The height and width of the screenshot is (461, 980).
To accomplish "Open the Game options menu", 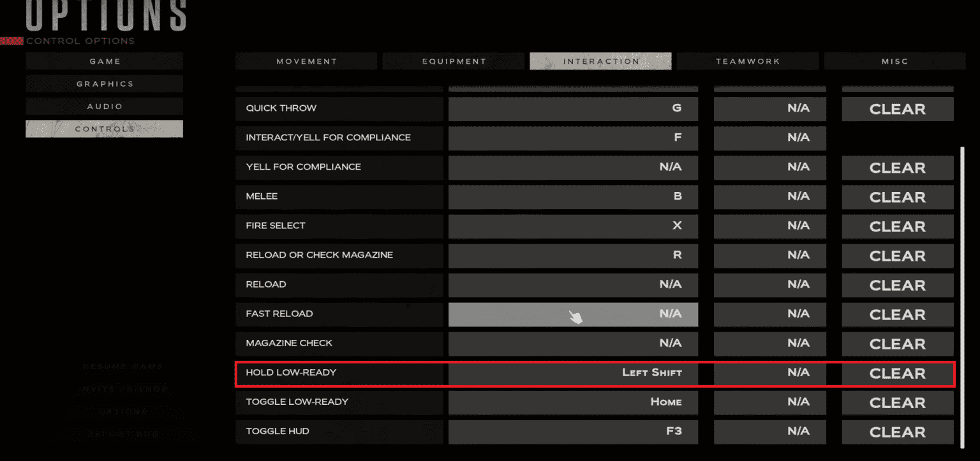I will click(105, 61).
